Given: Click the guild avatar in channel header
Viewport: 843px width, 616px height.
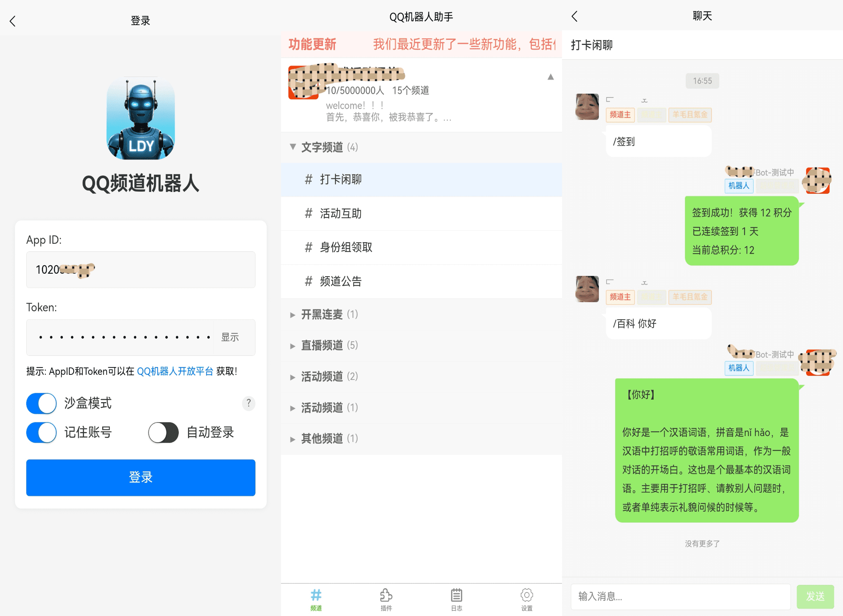Looking at the screenshot, I should (x=304, y=83).
